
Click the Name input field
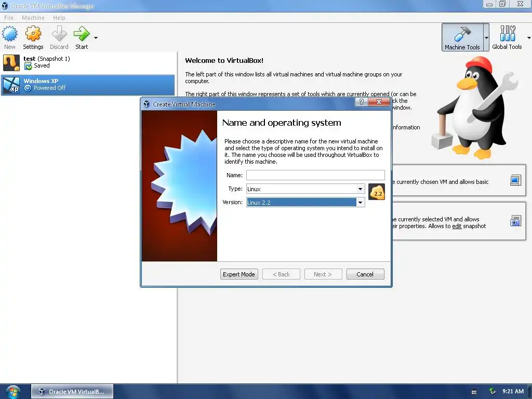point(315,175)
